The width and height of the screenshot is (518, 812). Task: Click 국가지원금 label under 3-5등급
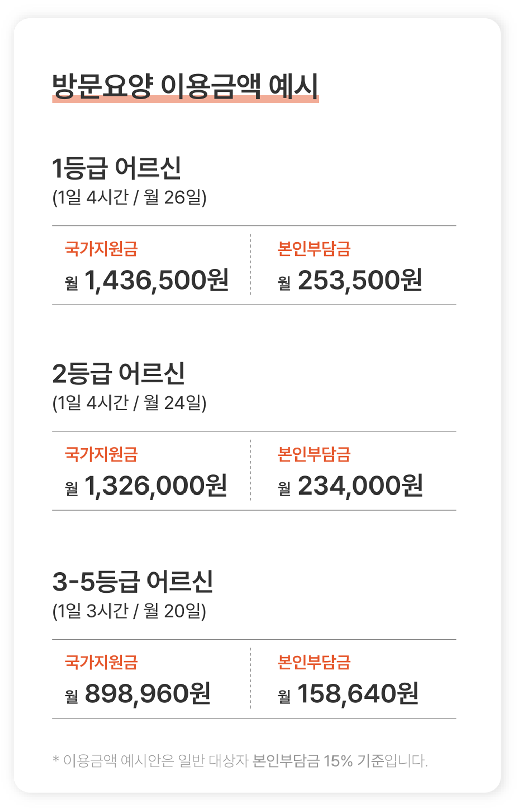101,662
